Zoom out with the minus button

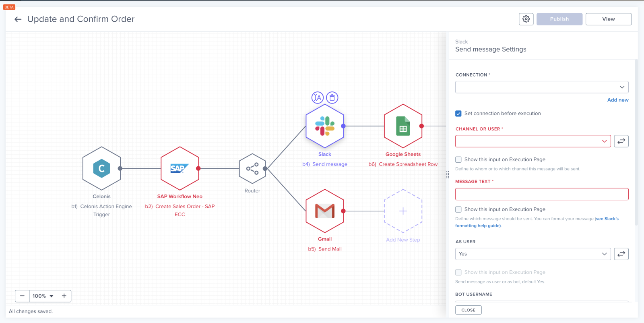coord(22,296)
